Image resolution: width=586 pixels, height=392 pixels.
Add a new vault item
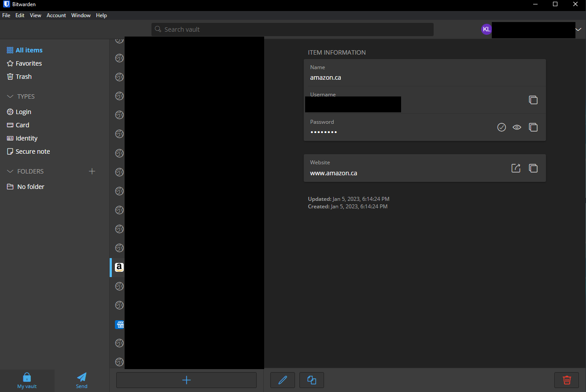pos(186,380)
